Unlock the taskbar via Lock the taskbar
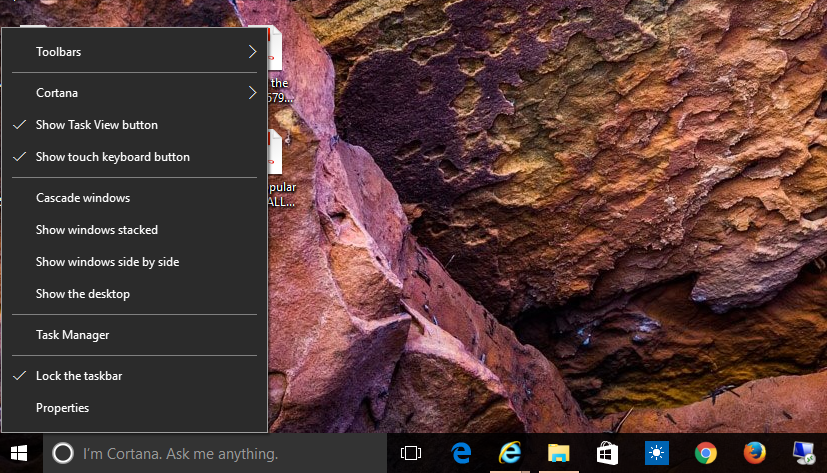Image resolution: width=827 pixels, height=473 pixels. 78,376
